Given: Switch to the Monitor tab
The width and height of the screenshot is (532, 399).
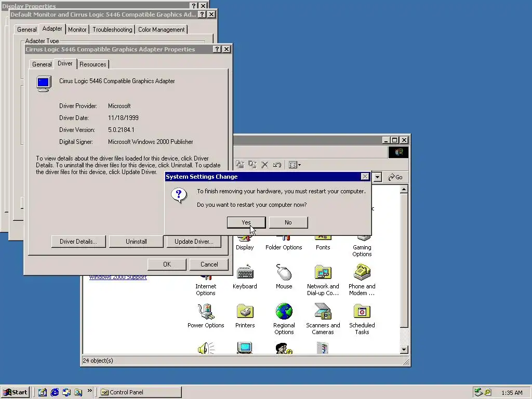Looking at the screenshot, I should pyautogui.click(x=77, y=30).
